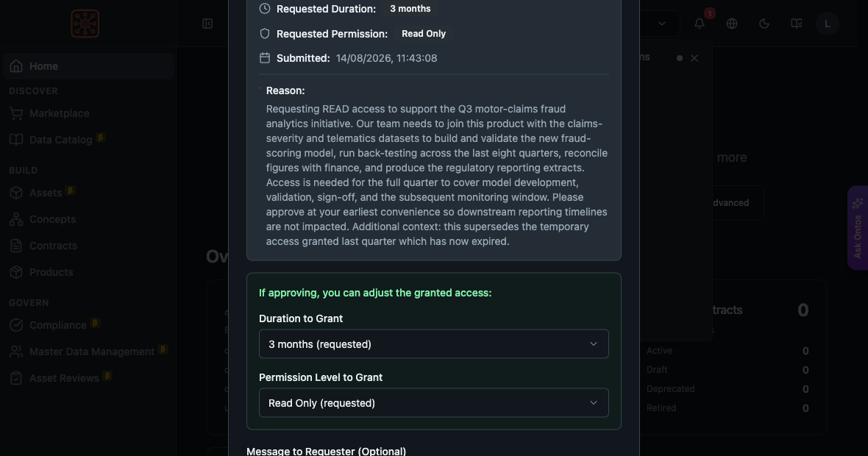Switch to dark mode moon icon
The image size is (868, 456).
764,24
